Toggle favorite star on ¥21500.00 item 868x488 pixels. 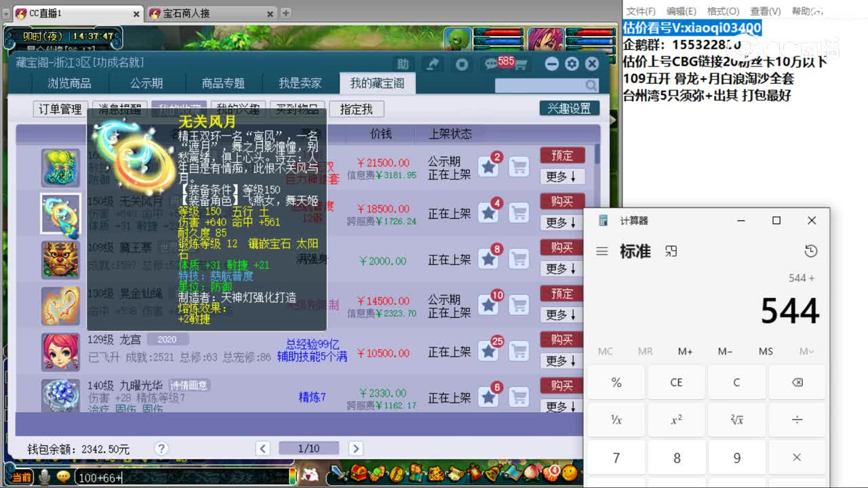[x=488, y=166]
